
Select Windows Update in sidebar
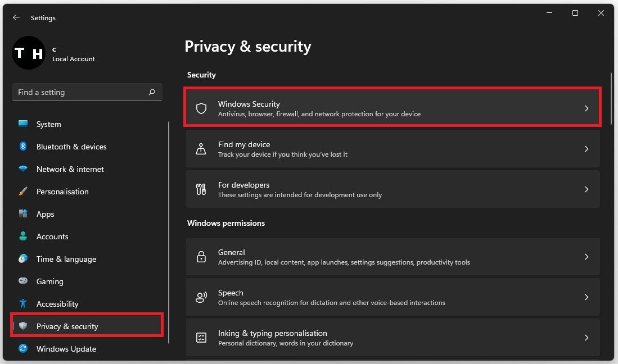pyautogui.click(x=66, y=349)
